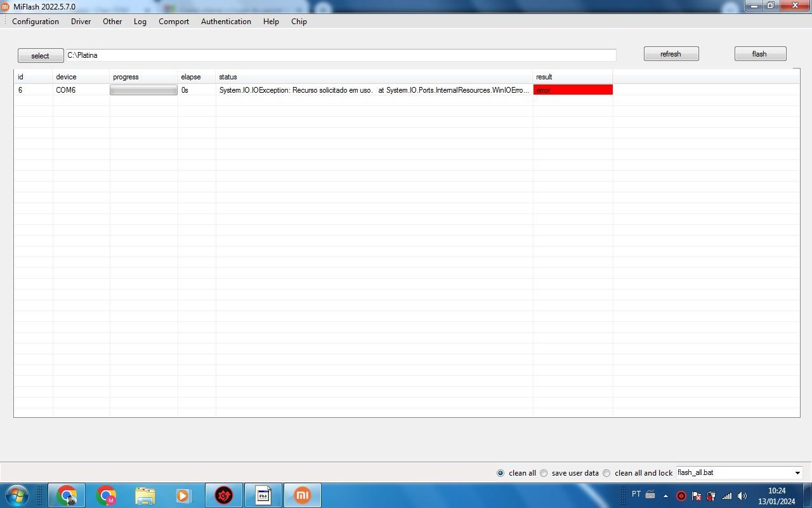Click the id cell showing 6

(34, 90)
